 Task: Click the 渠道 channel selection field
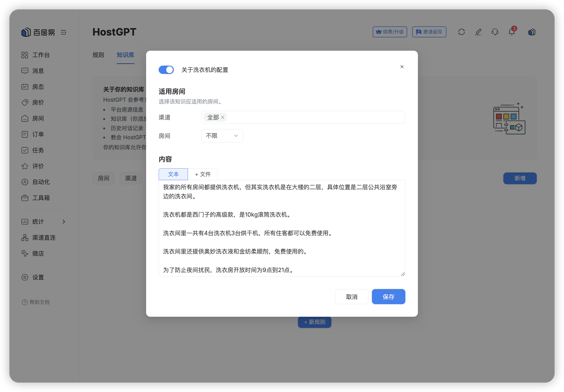pos(314,118)
